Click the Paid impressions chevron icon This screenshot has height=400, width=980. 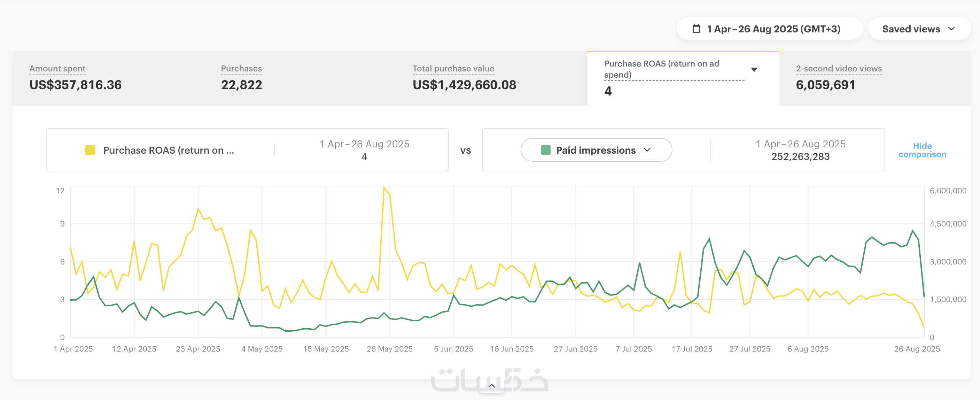pyautogui.click(x=647, y=150)
